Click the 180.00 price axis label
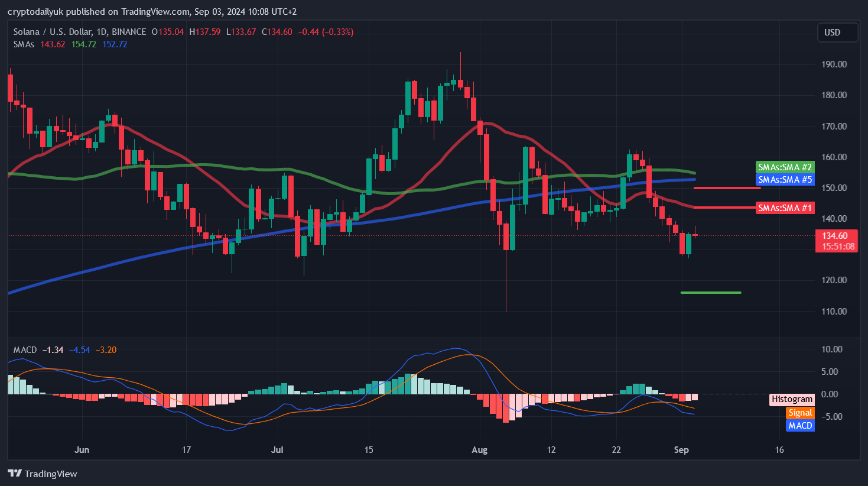 [834, 95]
